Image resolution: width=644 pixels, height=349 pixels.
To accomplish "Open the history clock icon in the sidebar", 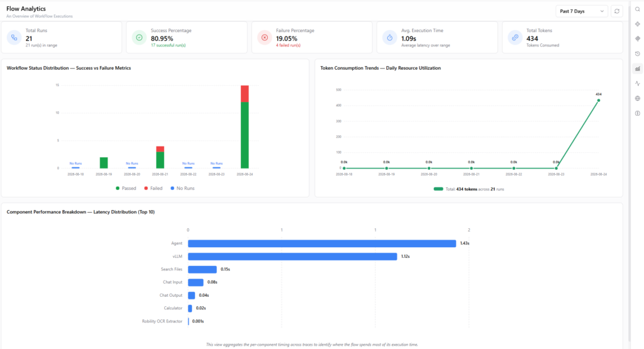I will click(x=638, y=54).
